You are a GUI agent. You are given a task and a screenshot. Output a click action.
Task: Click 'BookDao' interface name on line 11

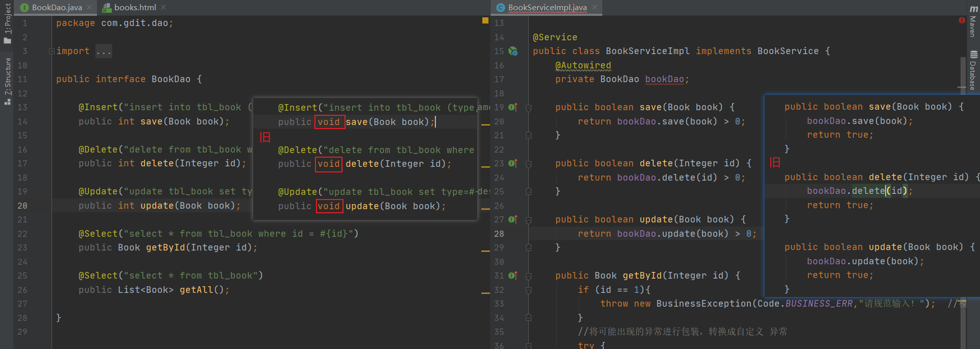click(x=171, y=79)
